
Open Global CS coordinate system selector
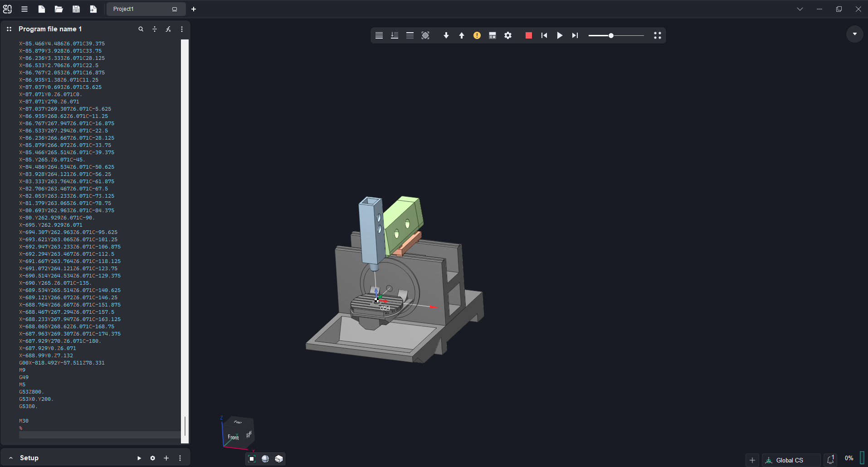790,460
